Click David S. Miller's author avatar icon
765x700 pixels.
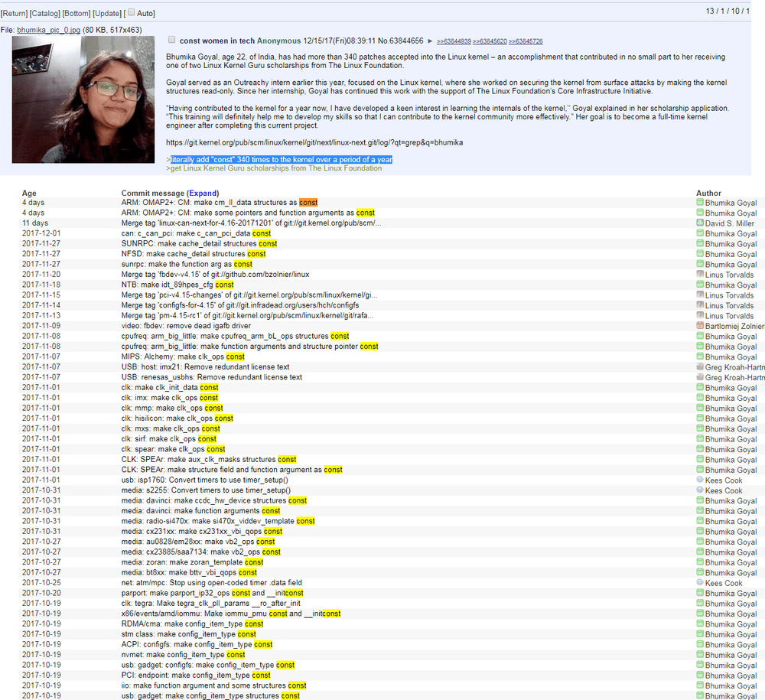click(700, 223)
